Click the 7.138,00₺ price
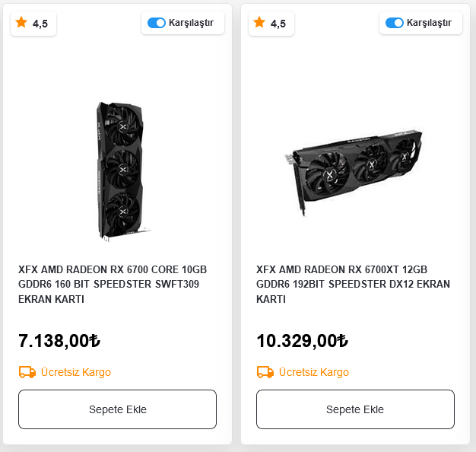This screenshot has width=476, height=452. (x=59, y=341)
